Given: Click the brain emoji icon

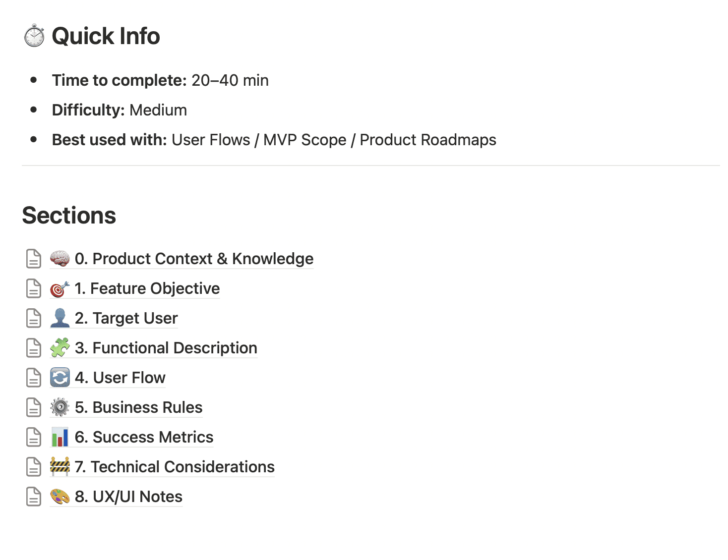Looking at the screenshot, I should 60,259.
